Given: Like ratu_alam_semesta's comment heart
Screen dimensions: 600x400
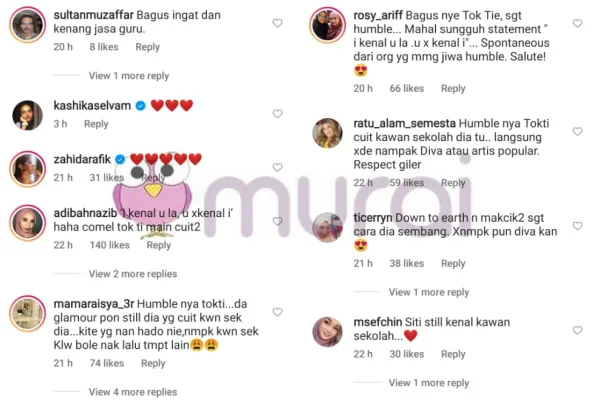Looking at the screenshot, I should tap(577, 131).
